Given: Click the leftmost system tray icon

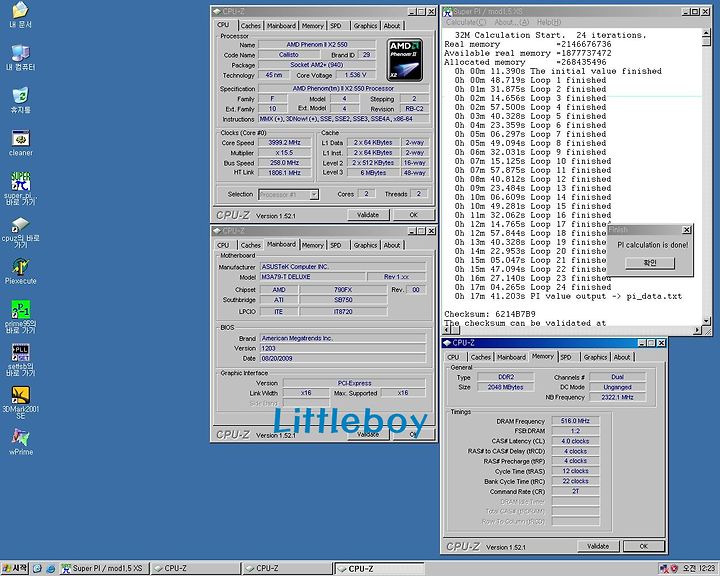Looking at the screenshot, I should pyautogui.click(x=664, y=569).
